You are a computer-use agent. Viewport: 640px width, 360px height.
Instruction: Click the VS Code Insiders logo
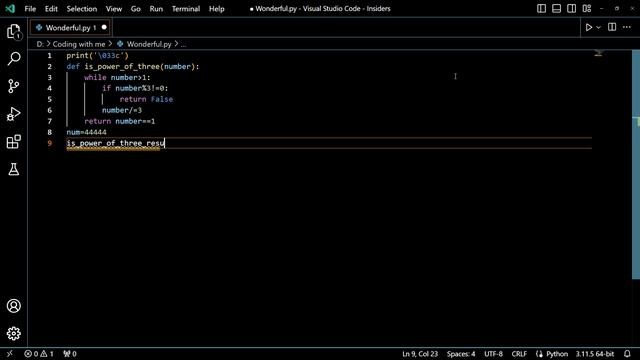click(x=10, y=9)
